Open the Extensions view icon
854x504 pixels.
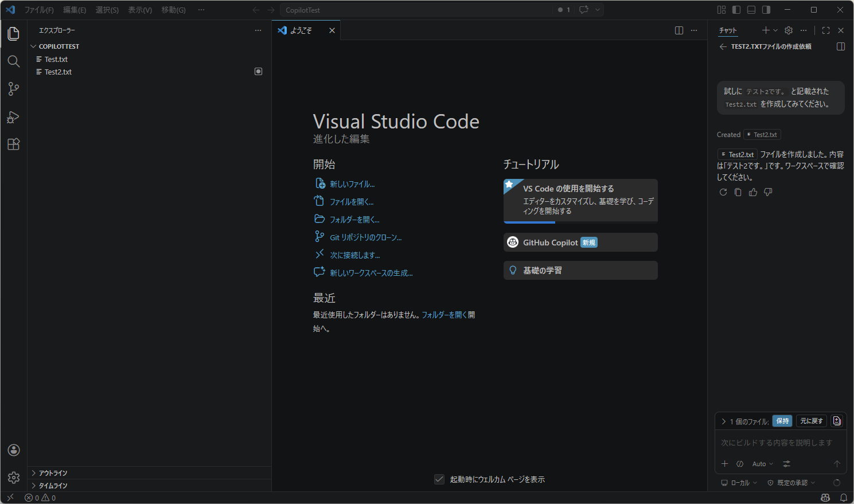[x=14, y=144]
